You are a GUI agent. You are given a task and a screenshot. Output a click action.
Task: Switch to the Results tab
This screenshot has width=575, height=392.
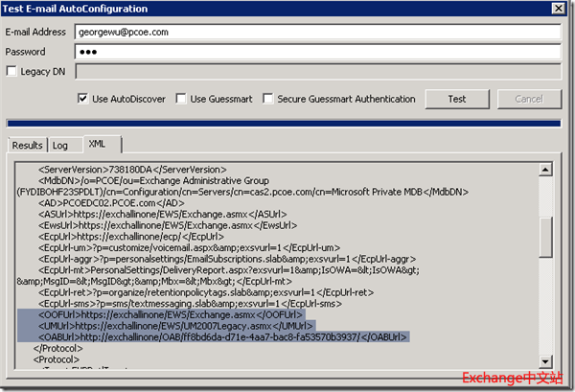pos(27,145)
